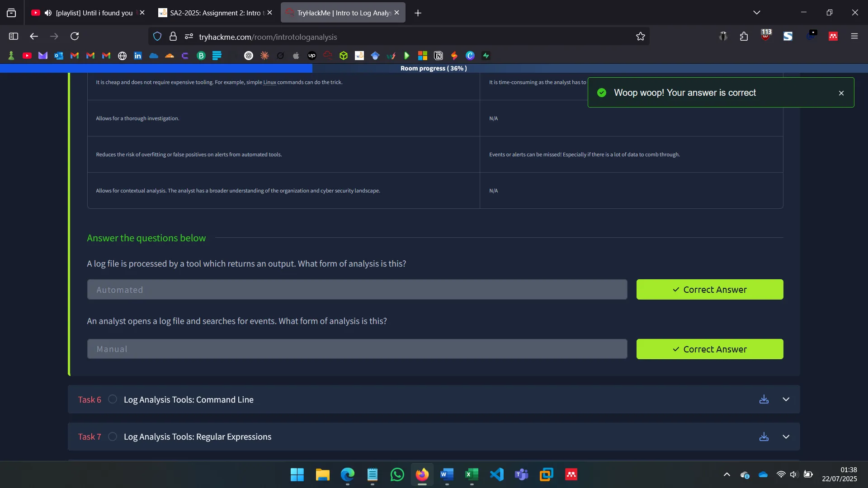This screenshot has height=488, width=868.
Task: Click the Correct Answer button for Automated
Action: 709,289
